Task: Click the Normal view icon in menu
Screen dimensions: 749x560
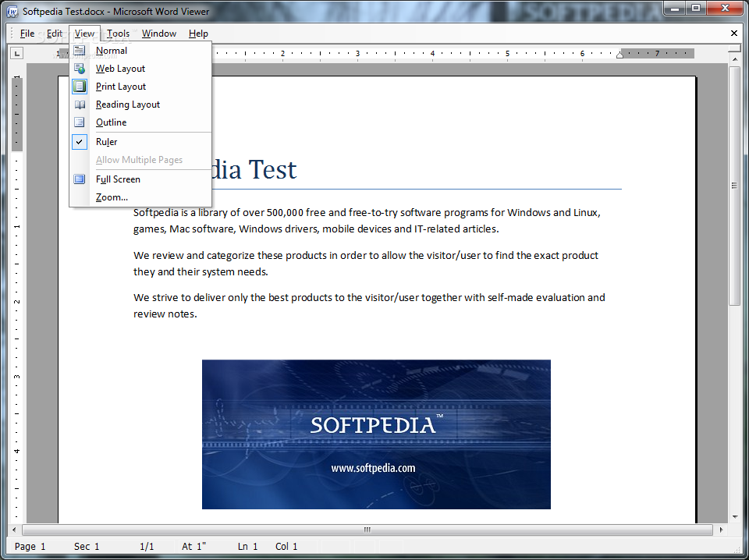Action: (80, 51)
